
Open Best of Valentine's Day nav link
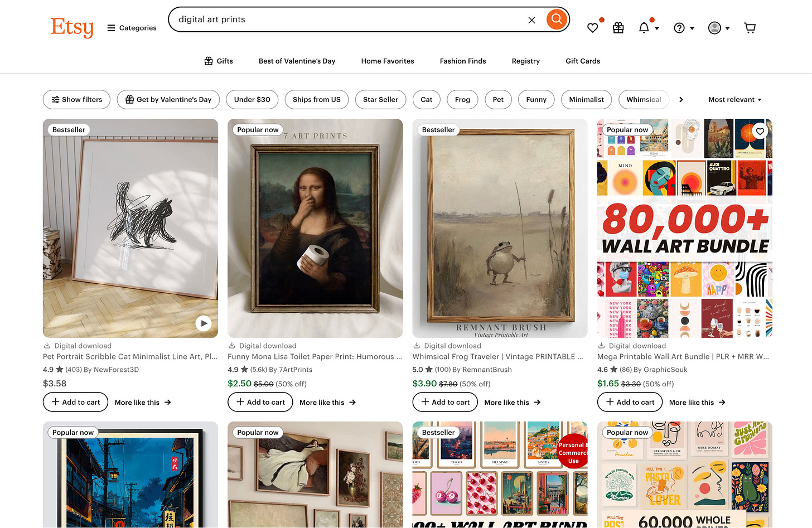pos(297,61)
